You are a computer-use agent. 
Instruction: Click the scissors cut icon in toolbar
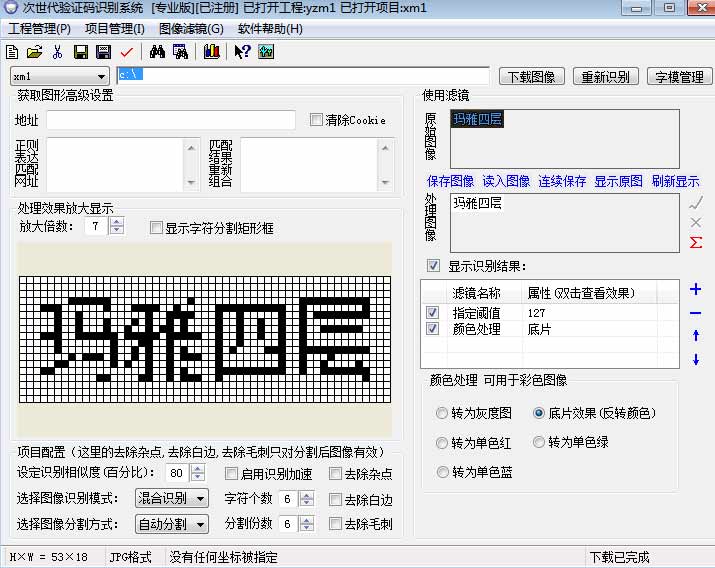(x=57, y=51)
